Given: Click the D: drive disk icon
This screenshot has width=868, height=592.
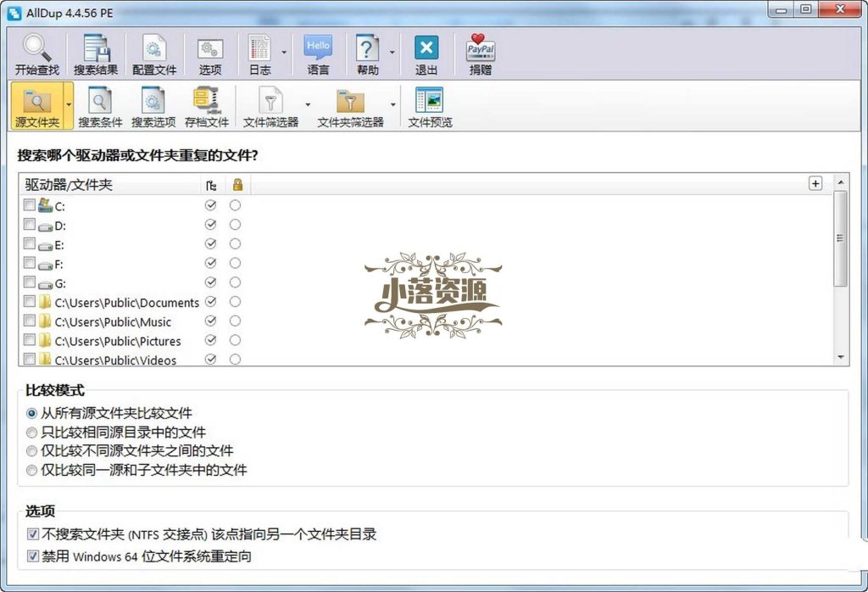Looking at the screenshot, I should (x=46, y=226).
